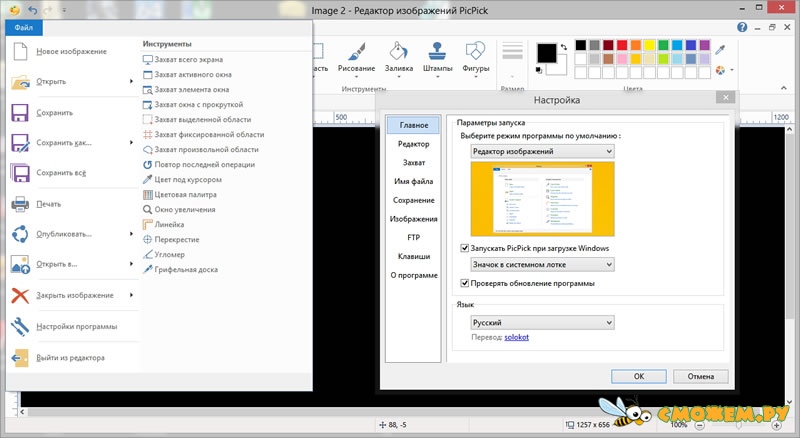The height and width of the screenshot is (438, 800).
Task: Click the zoom out minus icon
Action: coord(700,425)
